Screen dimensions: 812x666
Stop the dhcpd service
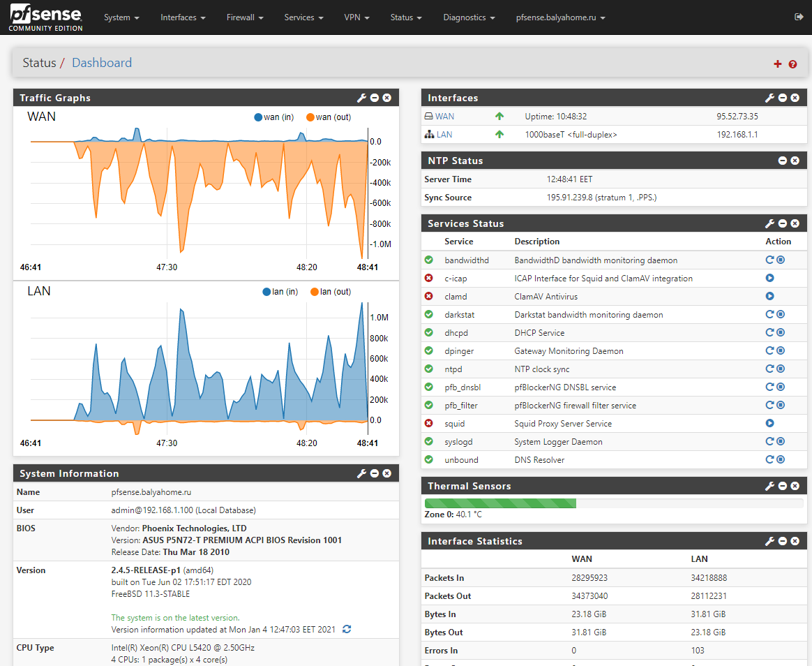coord(781,333)
